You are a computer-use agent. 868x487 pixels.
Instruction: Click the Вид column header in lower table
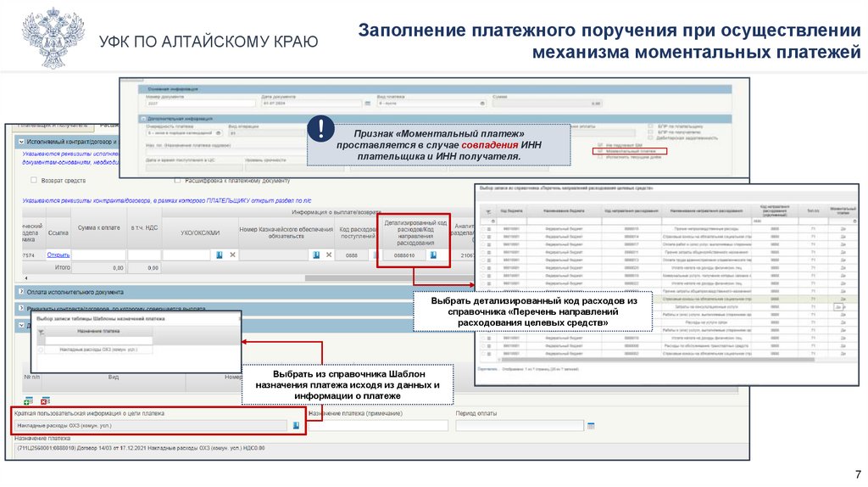pyautogui.click(x=114, y=378)
